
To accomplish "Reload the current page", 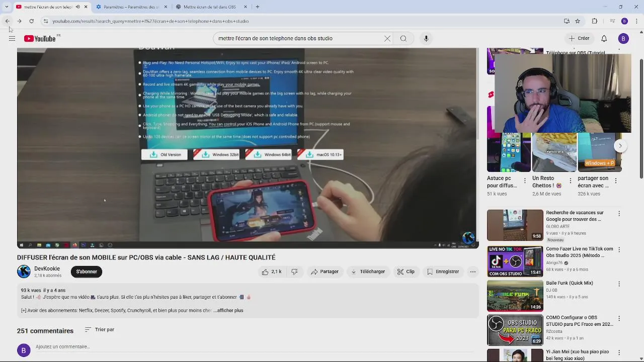I will point(31,21).
